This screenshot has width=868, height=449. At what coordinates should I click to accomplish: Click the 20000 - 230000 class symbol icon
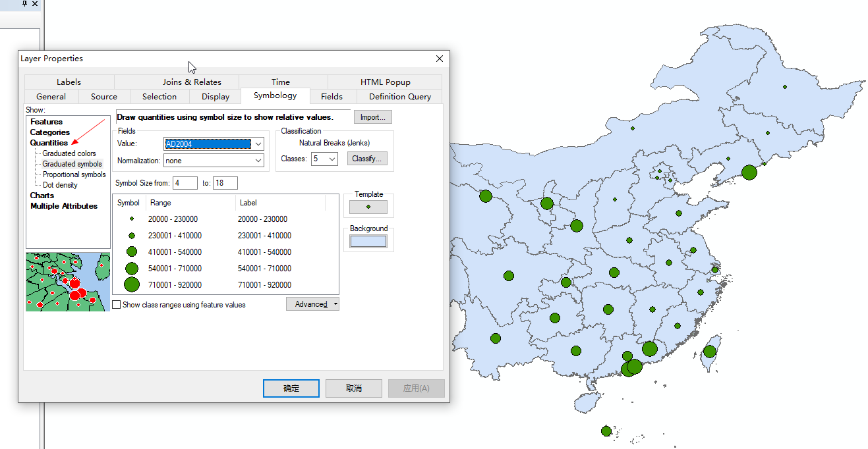pyautogui.click(x=132, y=219)
